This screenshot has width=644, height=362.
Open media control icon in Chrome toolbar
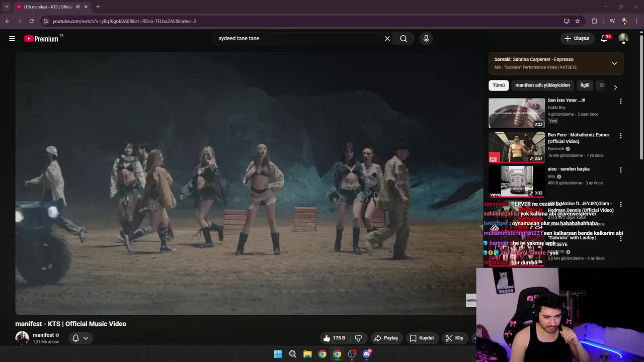[612, 21]
